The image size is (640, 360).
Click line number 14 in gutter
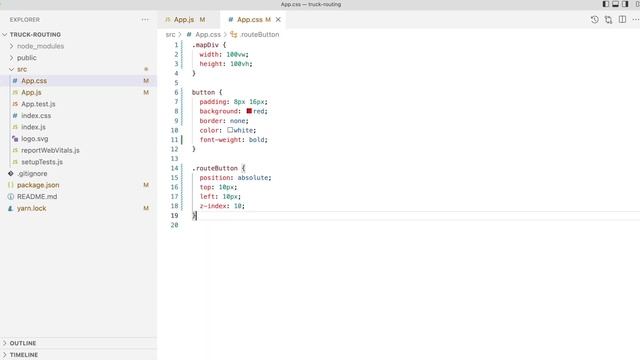point(175,168)
